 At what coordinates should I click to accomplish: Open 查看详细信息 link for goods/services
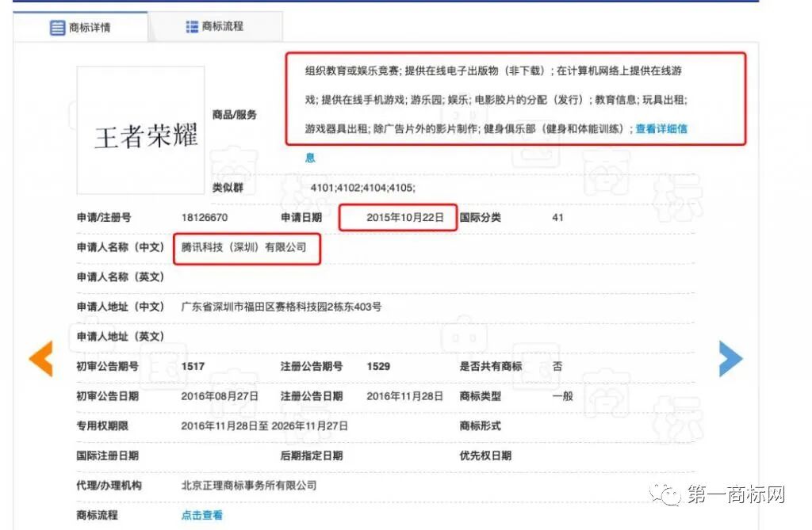click(x=661, y=129)
